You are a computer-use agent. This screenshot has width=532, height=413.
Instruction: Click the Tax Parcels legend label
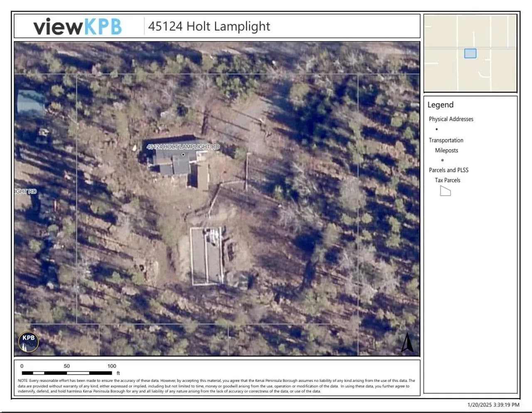447,180
